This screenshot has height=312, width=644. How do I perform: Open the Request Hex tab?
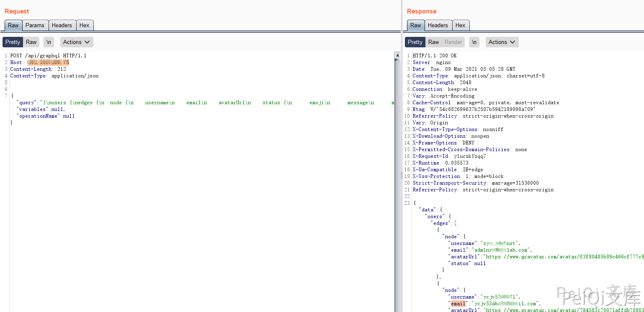pyautogui.click(x=85, y=25)
